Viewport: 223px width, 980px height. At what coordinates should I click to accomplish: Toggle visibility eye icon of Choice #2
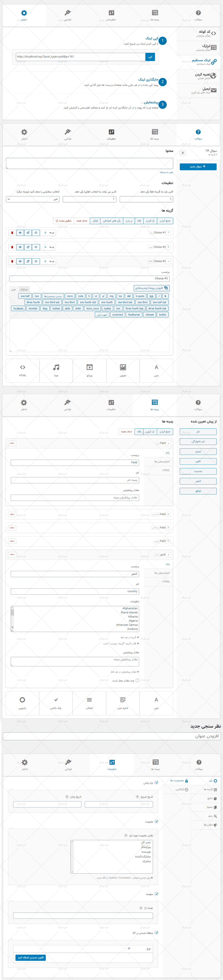20,247
